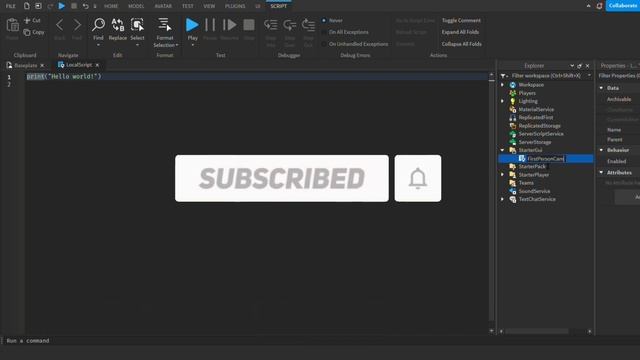The width and height of the screenshot is (640, 360).
Task: Click the large Stop button in the Test group
Action: (x=249, y=25)
